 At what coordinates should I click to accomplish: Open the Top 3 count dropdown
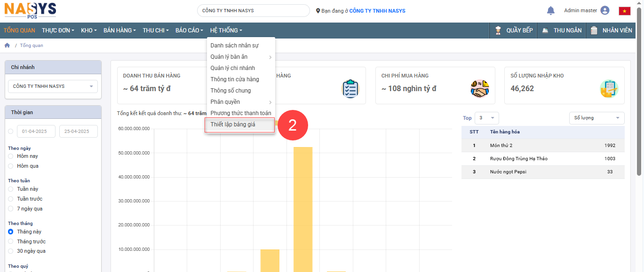486,118
